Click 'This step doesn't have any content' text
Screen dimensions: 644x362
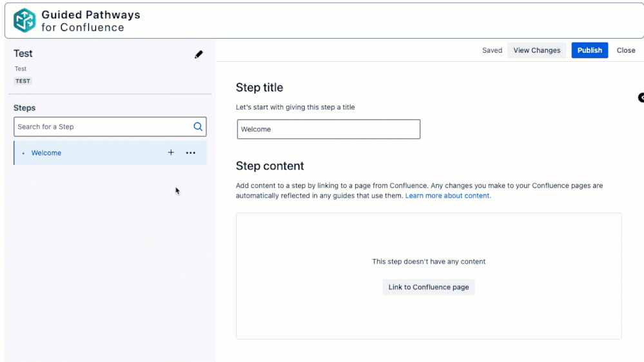429,262
